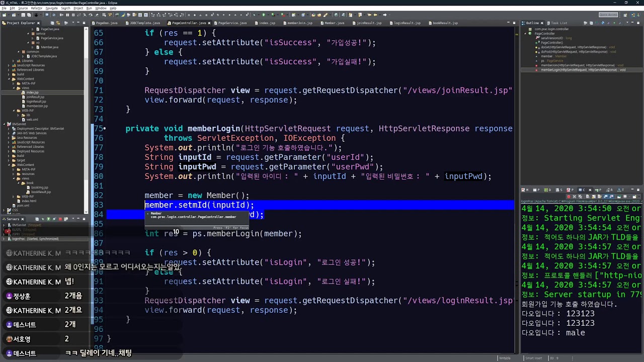The image size is (644, 362).
Task: Collapse the BMServlet project node
Action: click(x=4, y=124)
